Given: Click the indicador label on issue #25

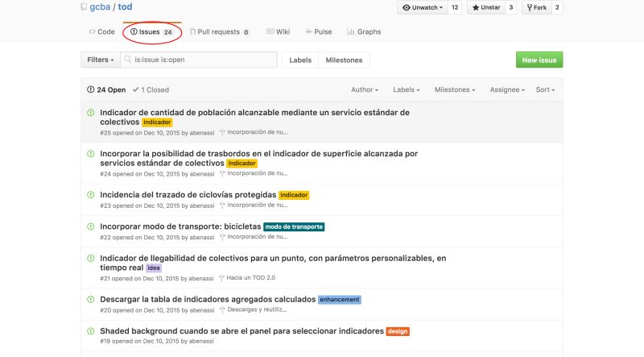Looking at the screenshot, I should [x=157, y=122].
